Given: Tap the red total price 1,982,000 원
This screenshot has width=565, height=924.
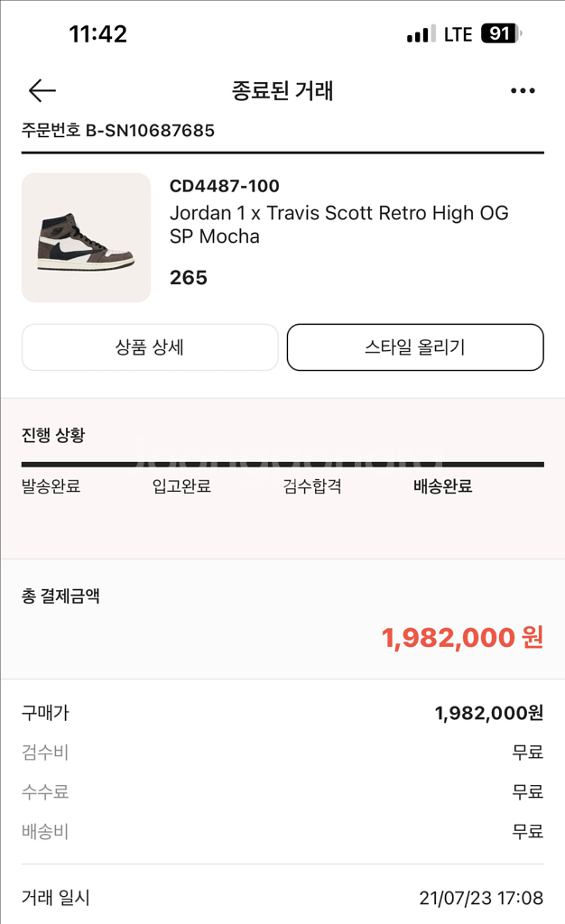Looking at the screenshot, I should [x=463, y=639].
